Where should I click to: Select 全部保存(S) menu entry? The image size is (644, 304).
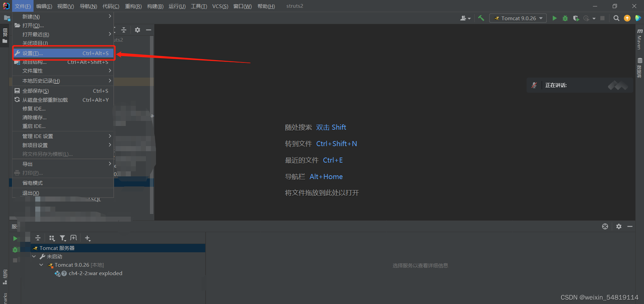(x=63, y=91)
